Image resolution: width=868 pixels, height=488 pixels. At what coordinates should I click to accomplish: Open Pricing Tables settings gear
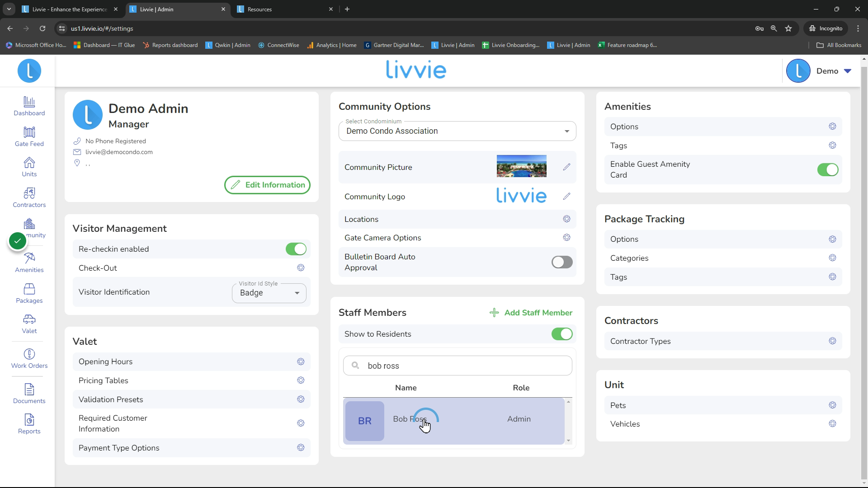coord(301,380)
